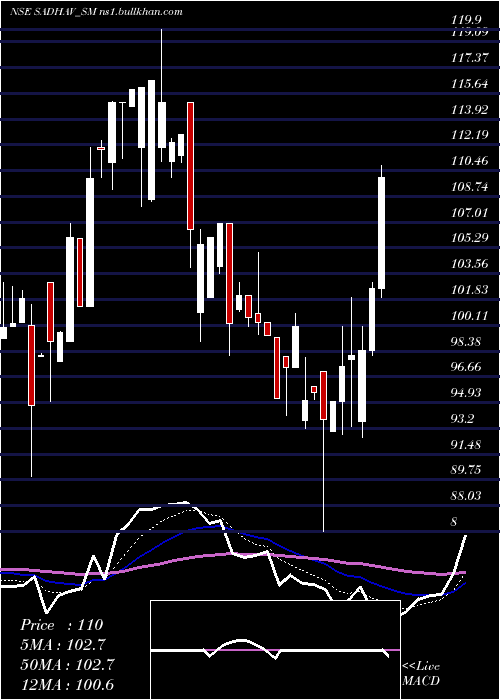Click the 112.19 price axis label
The image size is (500, 700).
[x=469, y=135]
